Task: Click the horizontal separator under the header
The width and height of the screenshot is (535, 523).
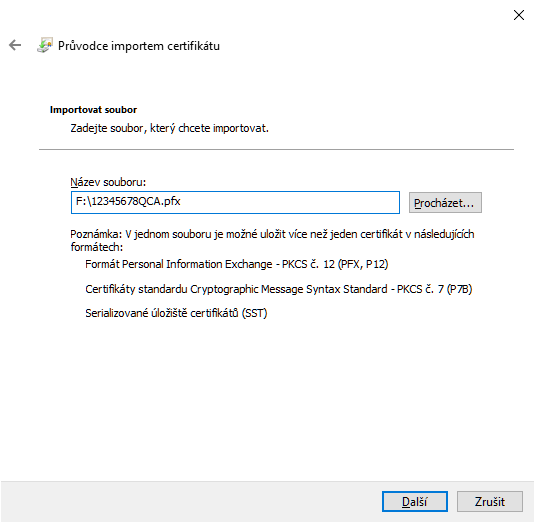Action: point(276,149)
